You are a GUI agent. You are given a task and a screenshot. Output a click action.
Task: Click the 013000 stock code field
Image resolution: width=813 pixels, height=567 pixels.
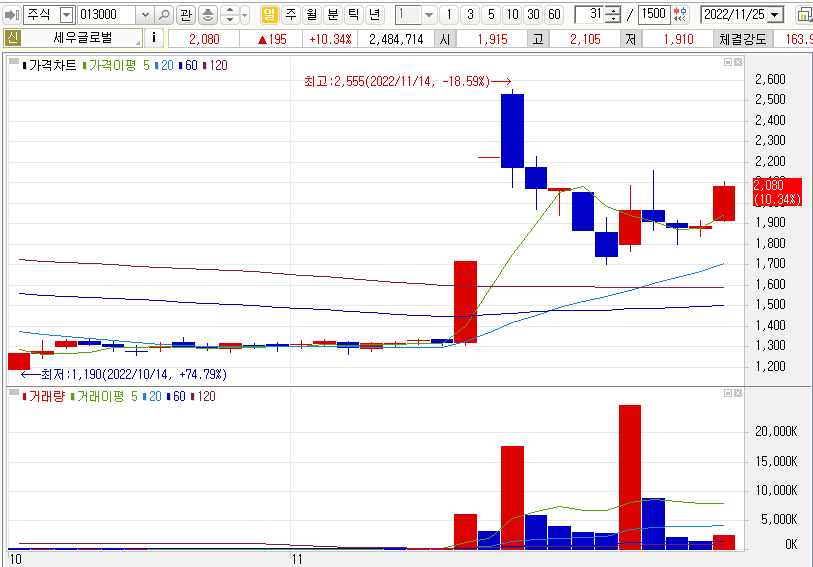pyautogui.click(x=107, y=15)
